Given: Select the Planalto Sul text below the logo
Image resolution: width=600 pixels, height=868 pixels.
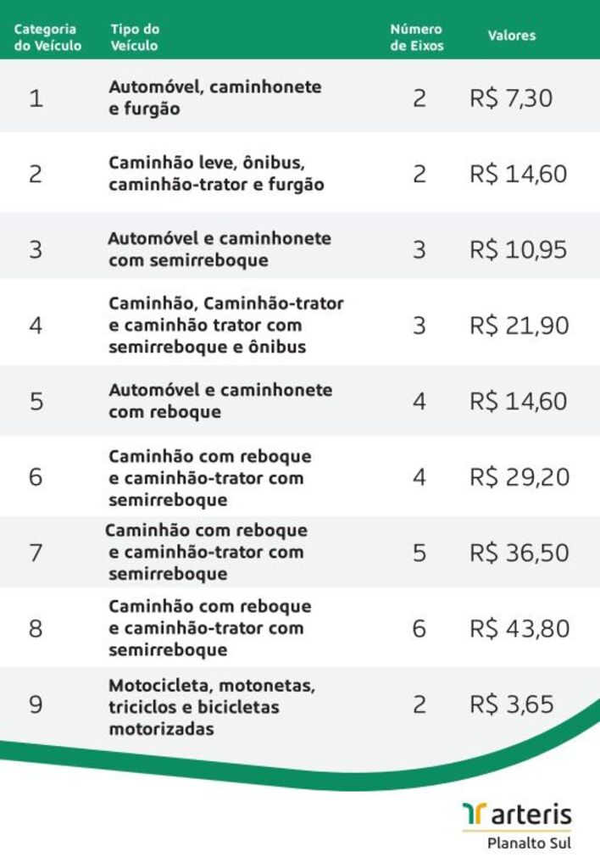Looking at the screenshot, I should pyautogui.click(x=529, y=843).
